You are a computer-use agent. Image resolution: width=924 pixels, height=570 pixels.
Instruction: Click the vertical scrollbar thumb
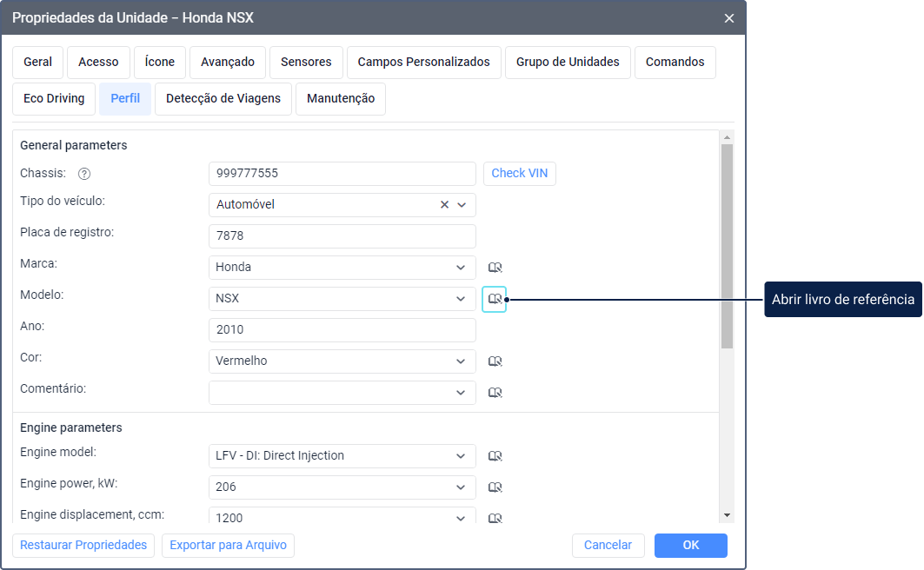point(728,246)
